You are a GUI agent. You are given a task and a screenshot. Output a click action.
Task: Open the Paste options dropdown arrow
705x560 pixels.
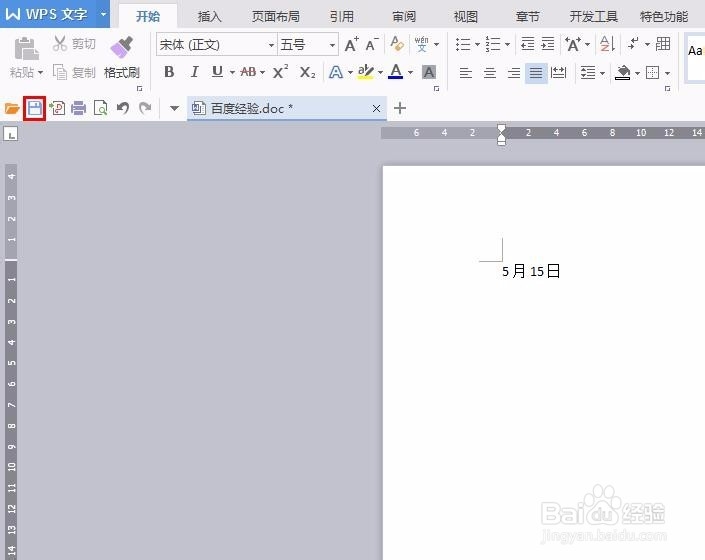point(40,72)
